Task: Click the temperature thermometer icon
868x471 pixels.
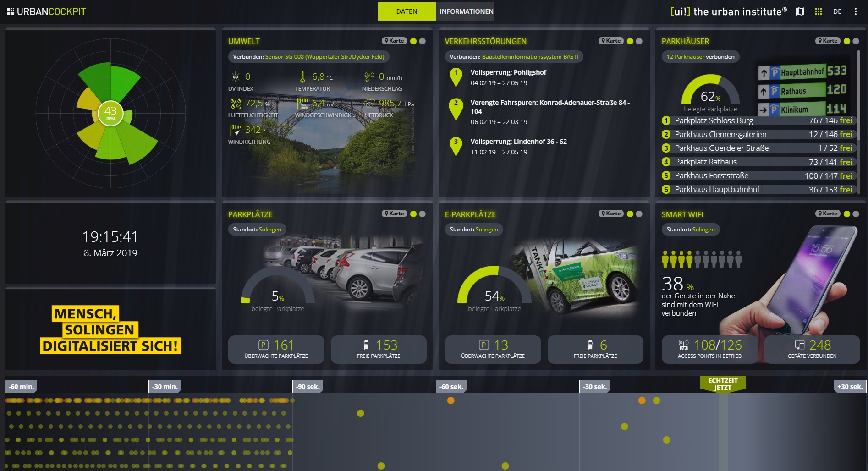Action: [x=302, y=77]
